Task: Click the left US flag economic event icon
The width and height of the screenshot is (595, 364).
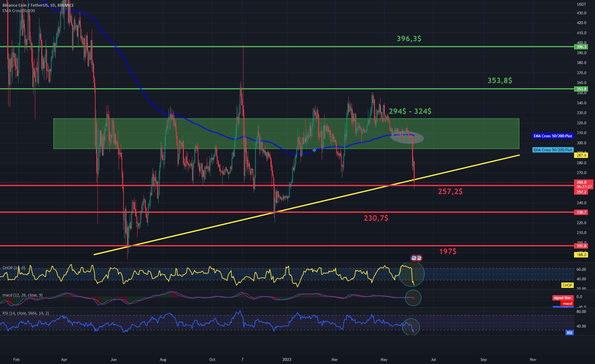Action: coord(414,258)
